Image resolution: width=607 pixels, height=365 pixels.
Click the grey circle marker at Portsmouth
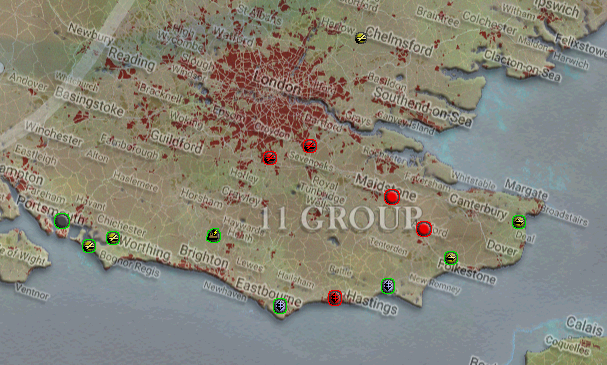(62, 221)
